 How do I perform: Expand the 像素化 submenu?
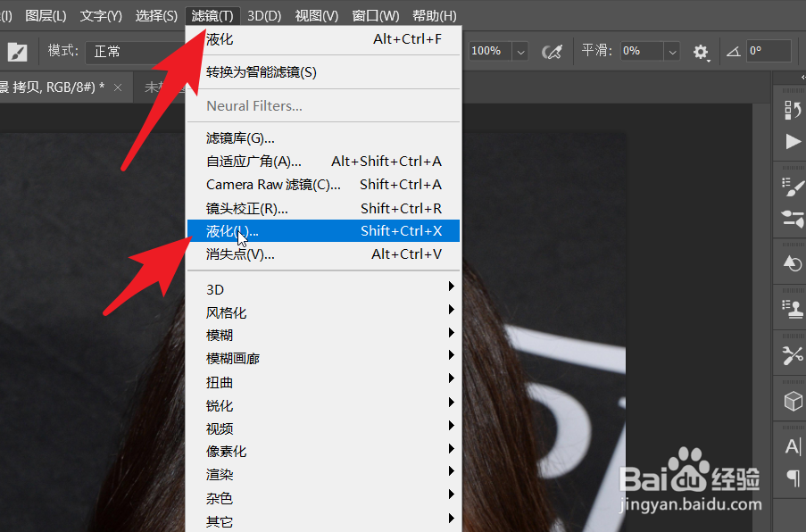pos(323,452)
